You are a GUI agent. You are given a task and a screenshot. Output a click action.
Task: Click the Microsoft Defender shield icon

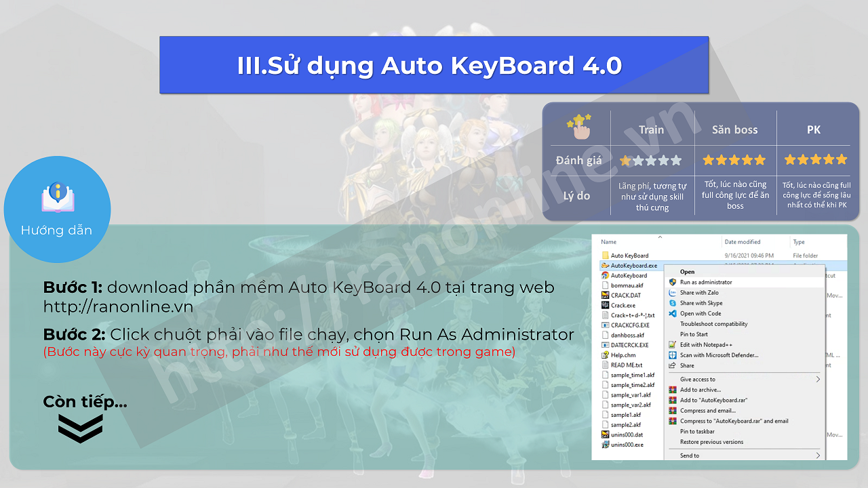(x=673, y=355)
